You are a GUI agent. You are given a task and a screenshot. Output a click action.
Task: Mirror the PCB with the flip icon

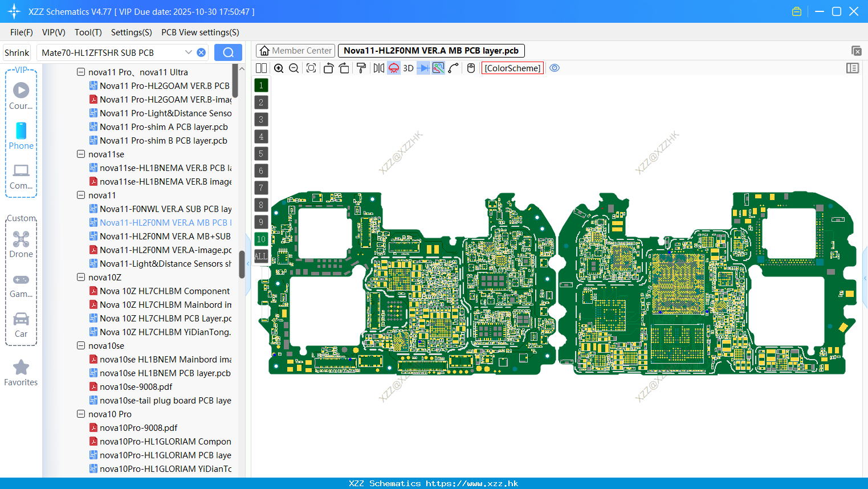(378, 68)
